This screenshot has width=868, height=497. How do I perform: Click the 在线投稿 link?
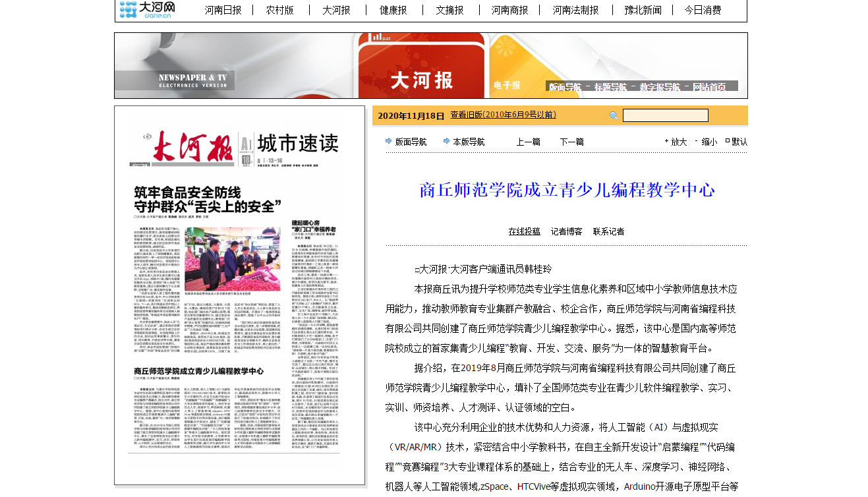point(524,231)
